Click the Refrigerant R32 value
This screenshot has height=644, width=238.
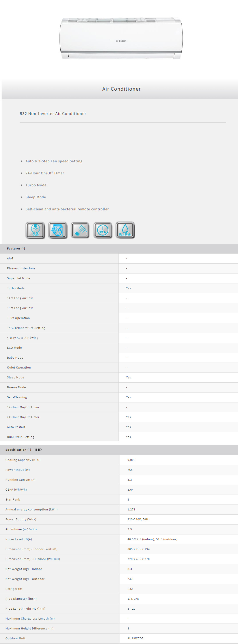coord(130,589)
